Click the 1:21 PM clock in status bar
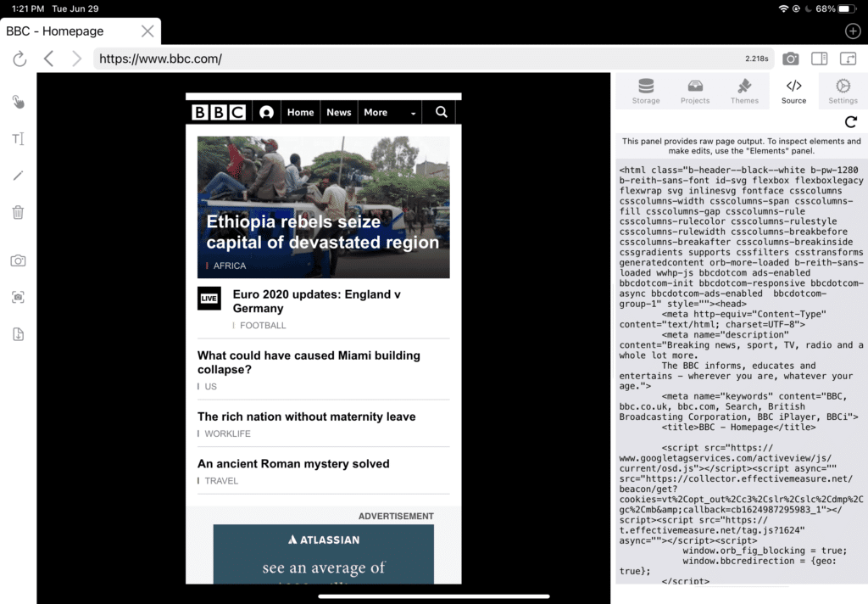868x604 pixels. click(x=28, y=8)
